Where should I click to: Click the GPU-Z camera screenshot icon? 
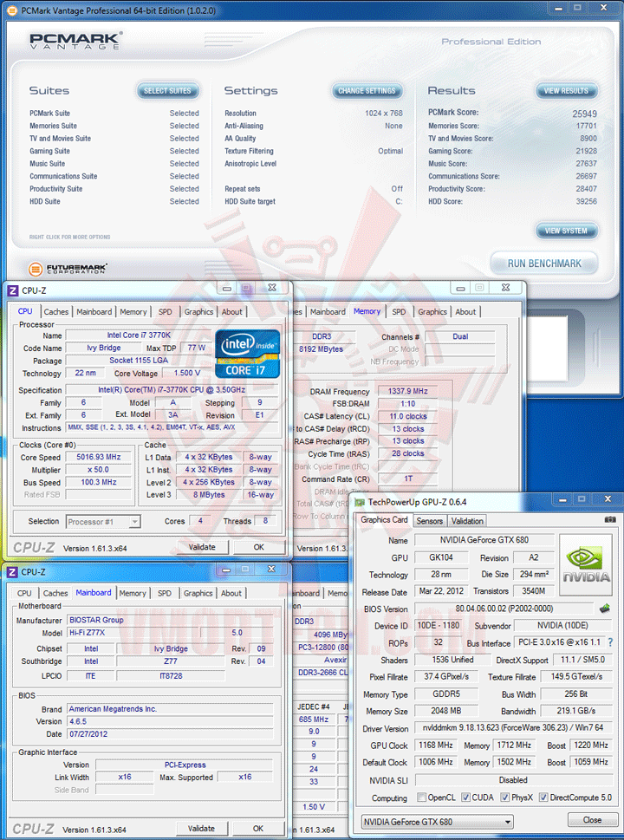click(x=609, y=519)
